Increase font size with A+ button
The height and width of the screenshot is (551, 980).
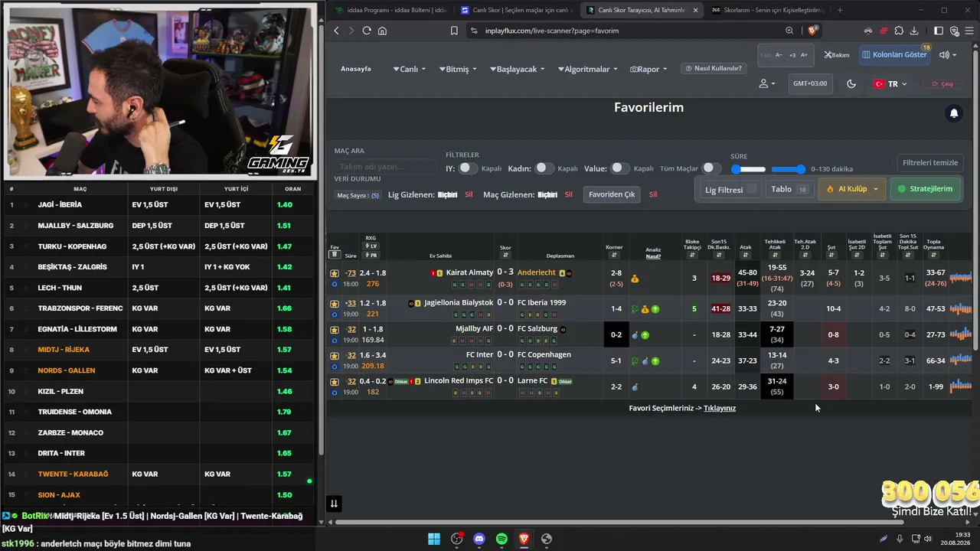click(804, 55)
